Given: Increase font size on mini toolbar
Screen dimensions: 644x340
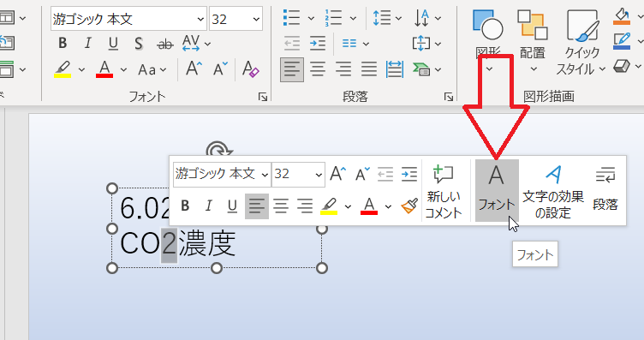Looking at the screenshot, I should [x=338, y=174].
